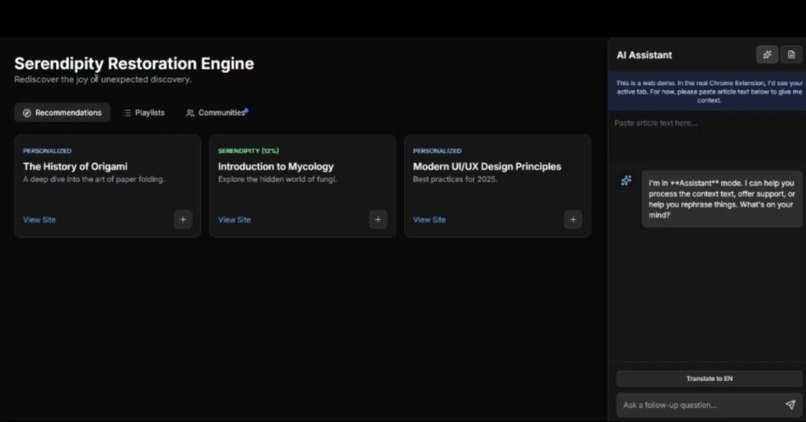Add Modern UI/UX Design Principles with plus
Screen dimensions: 806x422
pyautogui.click(x=573, y=219)
